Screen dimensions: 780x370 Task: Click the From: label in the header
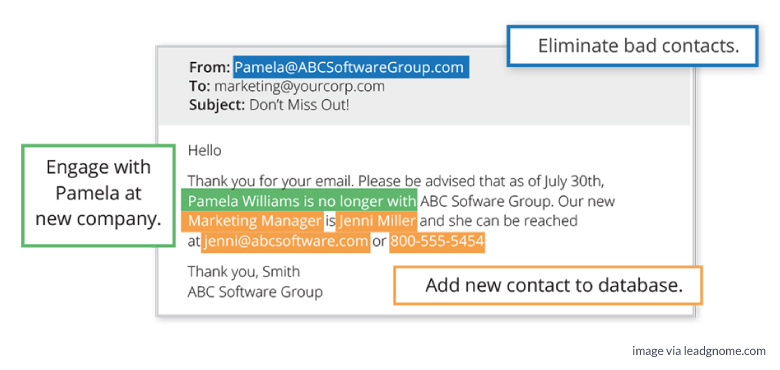(209, 67)
